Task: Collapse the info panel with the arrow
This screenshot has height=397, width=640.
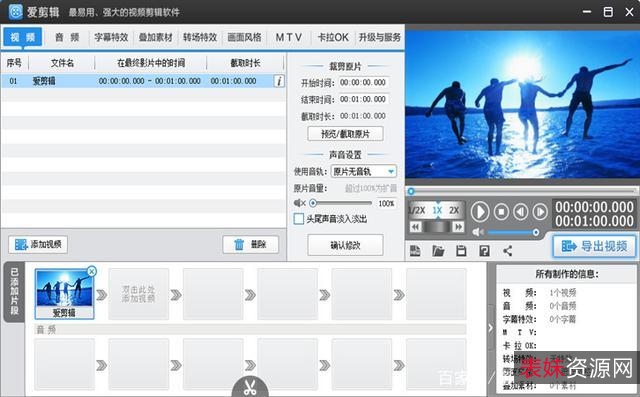Action: tap(491, 328)
